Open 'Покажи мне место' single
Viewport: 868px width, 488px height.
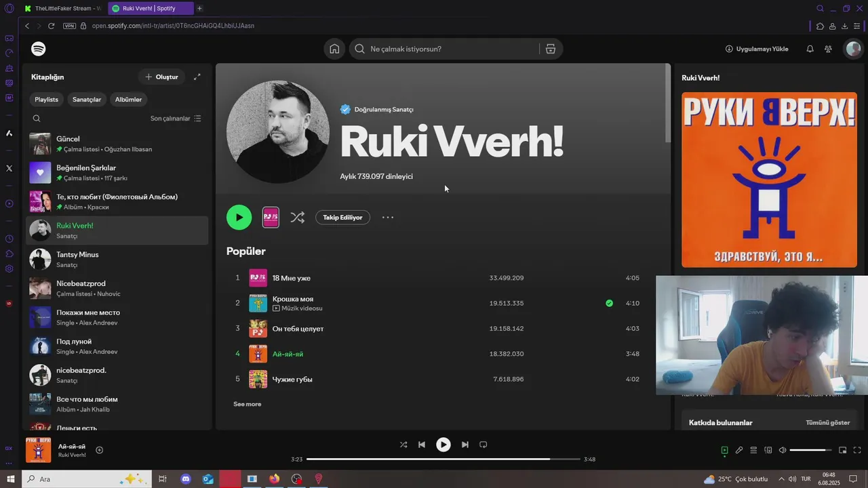click(117, 318)
